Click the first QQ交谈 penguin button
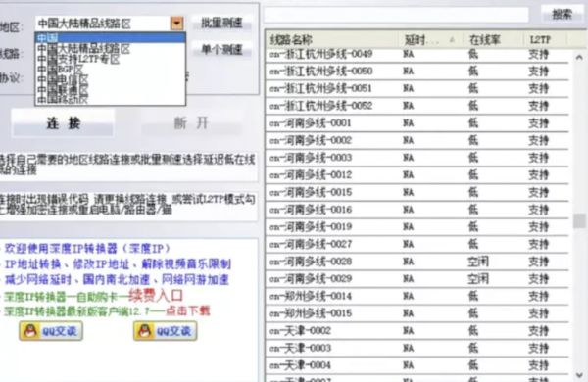The image size is (588, 382). 51,331
